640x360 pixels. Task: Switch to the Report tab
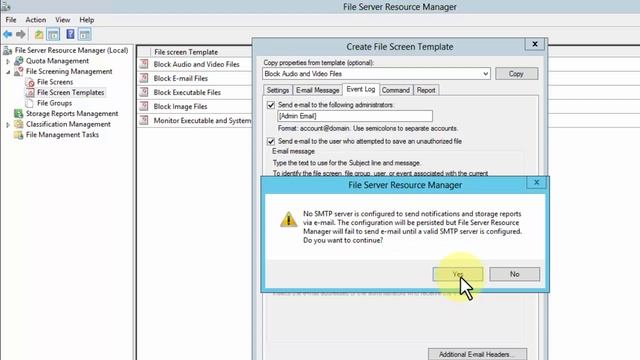[x=426, y=90]
